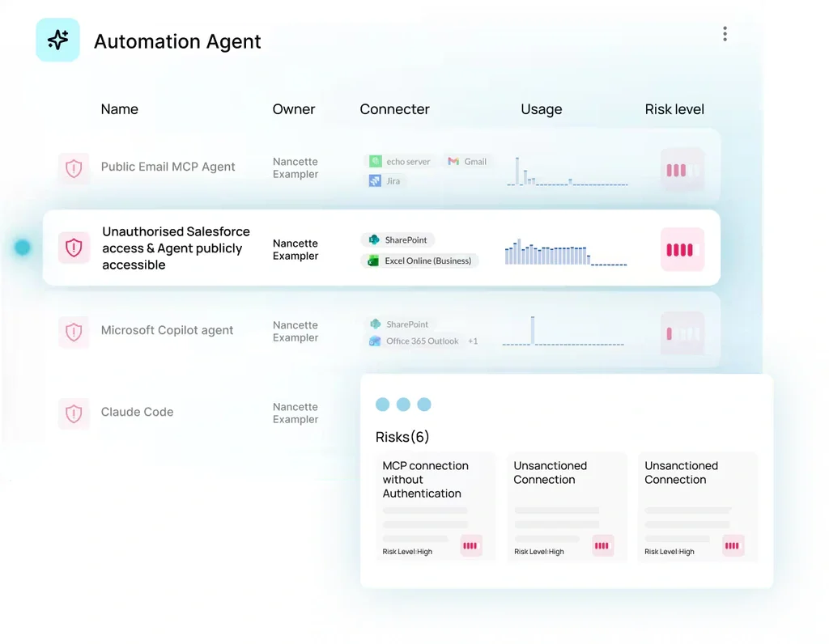
Task: Open the Public Email MCP Agent entry
Action: pos(168,167)
